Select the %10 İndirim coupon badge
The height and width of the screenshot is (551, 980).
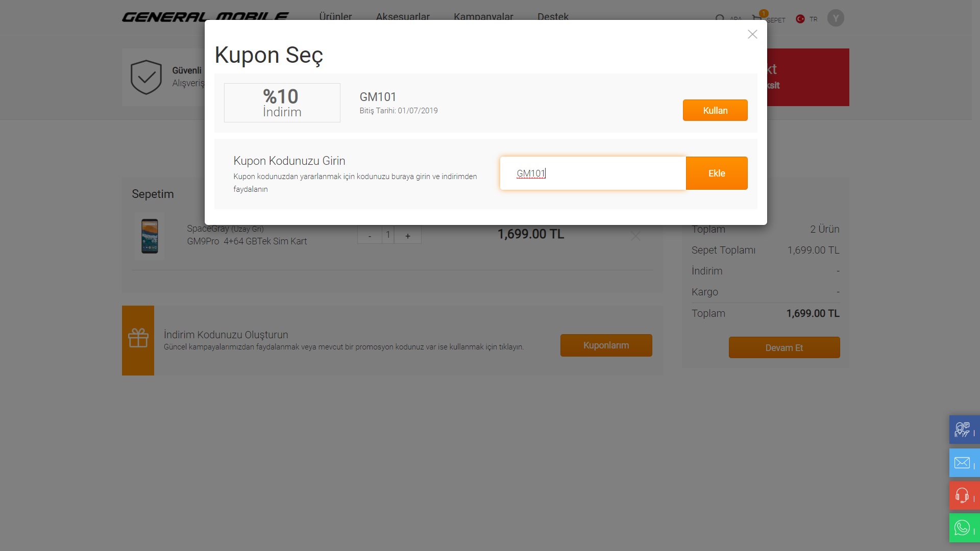[282, 103]
